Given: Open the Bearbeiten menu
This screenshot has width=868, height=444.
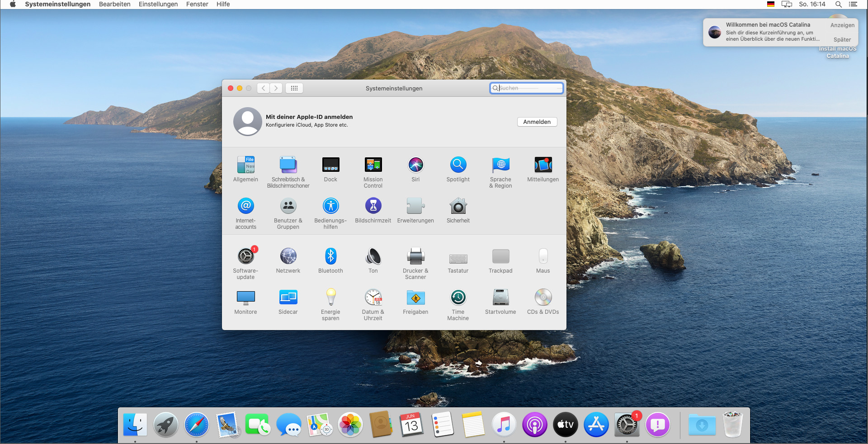Looking at the screenshot, I should click(114, 5).
